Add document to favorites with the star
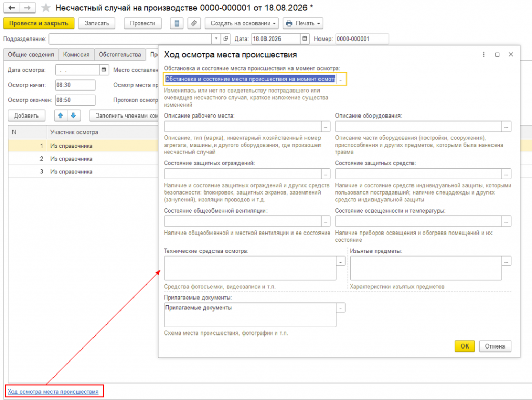 coord(46,8)
